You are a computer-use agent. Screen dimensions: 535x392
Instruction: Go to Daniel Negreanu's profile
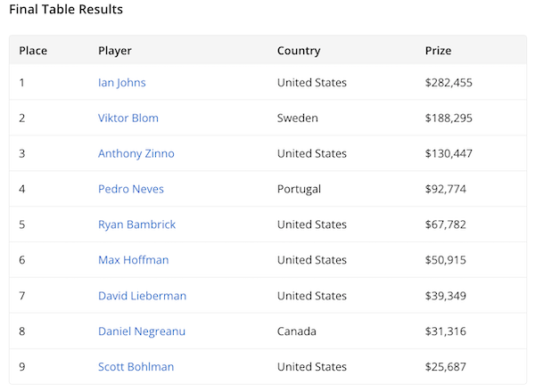tap(143, 331)
